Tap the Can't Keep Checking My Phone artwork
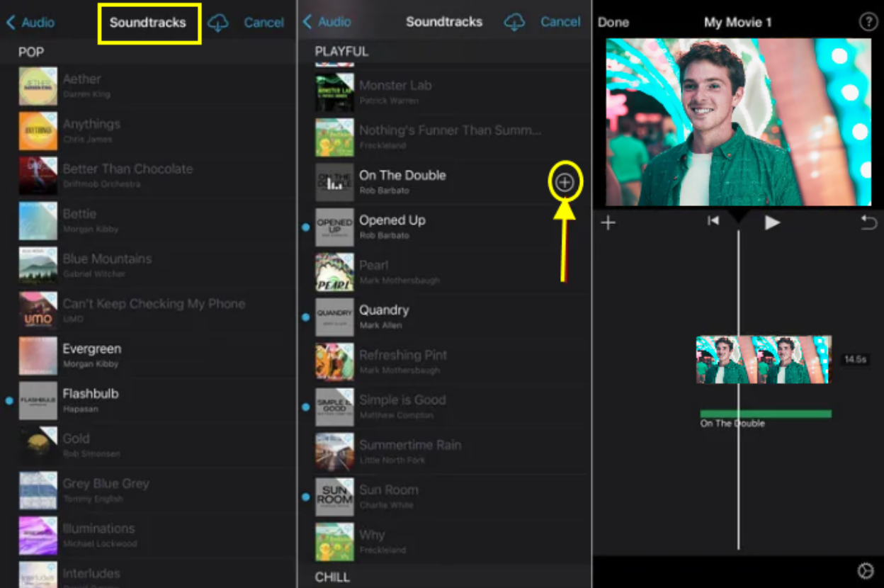 [38, 311]
